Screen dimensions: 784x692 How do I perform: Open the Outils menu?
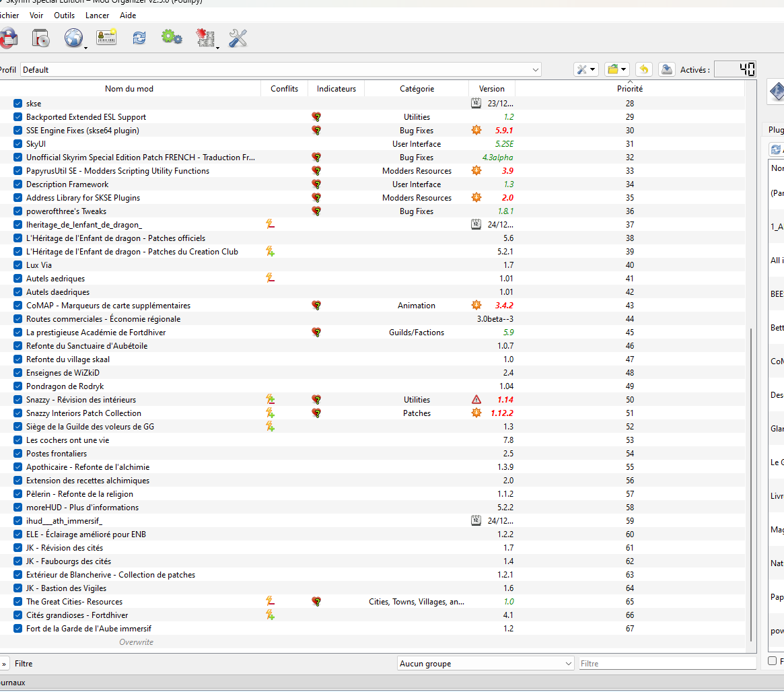click(x=64, y=15)
